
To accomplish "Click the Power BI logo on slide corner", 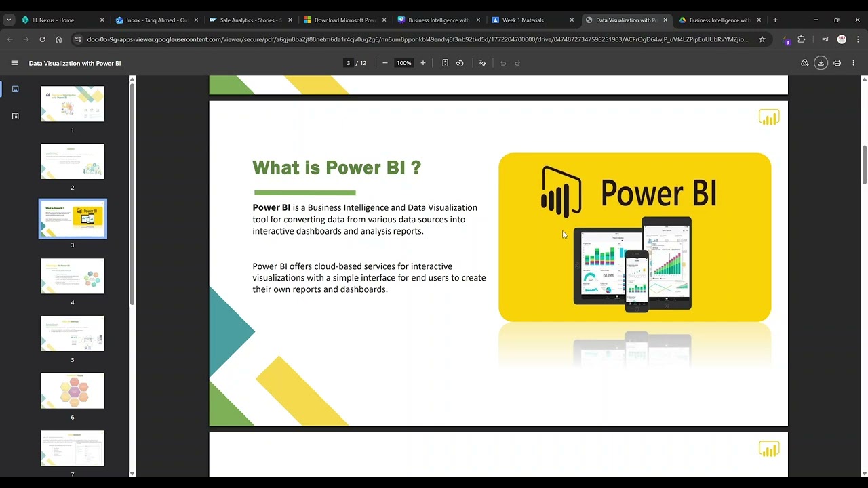I will click(x=769, y=118).
